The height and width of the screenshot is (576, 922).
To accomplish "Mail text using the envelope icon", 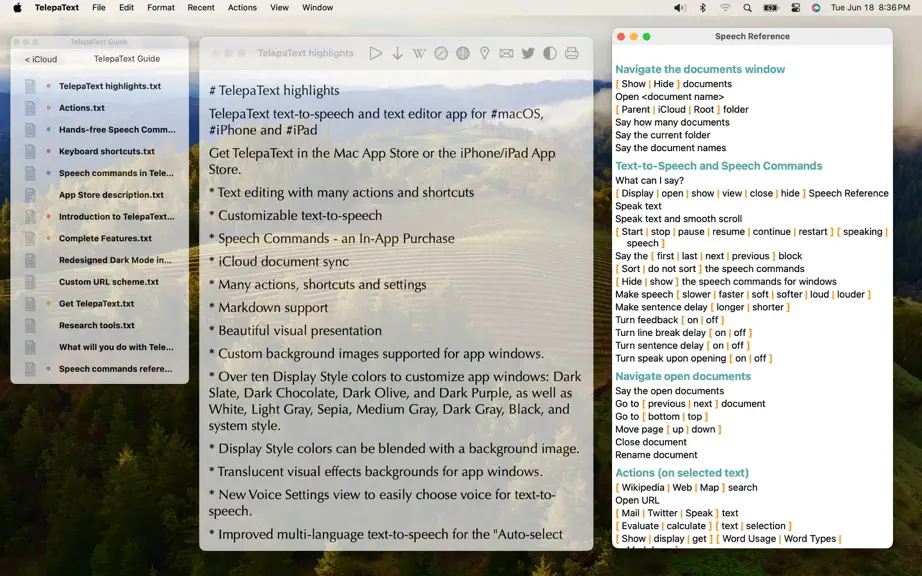I will (506, 53).
